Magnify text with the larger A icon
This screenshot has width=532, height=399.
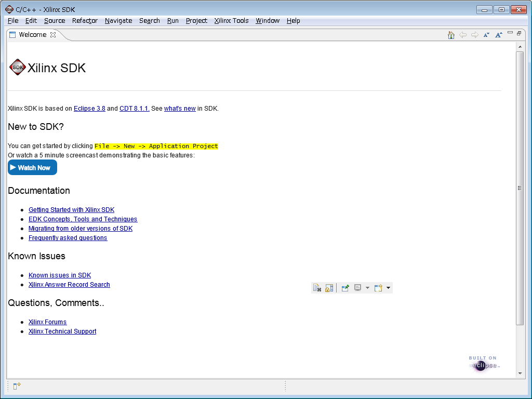[498, 35]
